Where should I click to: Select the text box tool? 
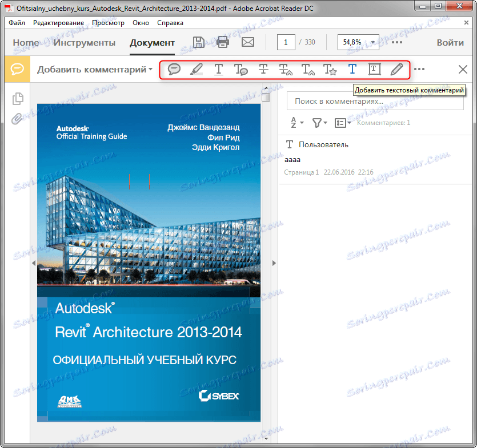(x=374, y=69)
